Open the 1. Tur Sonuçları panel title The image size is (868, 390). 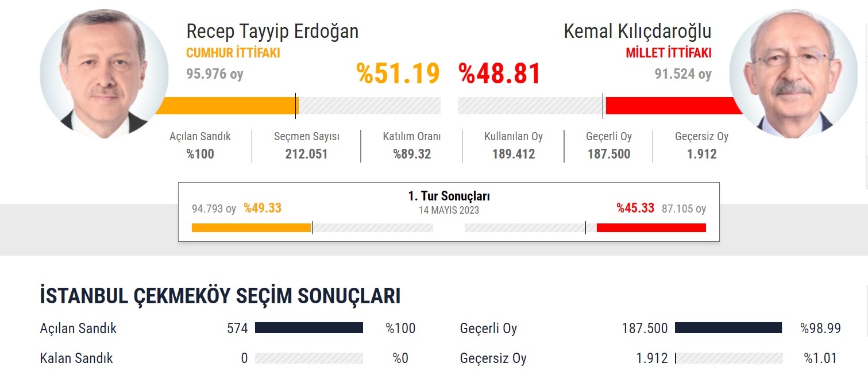click(x=449, y=196)
